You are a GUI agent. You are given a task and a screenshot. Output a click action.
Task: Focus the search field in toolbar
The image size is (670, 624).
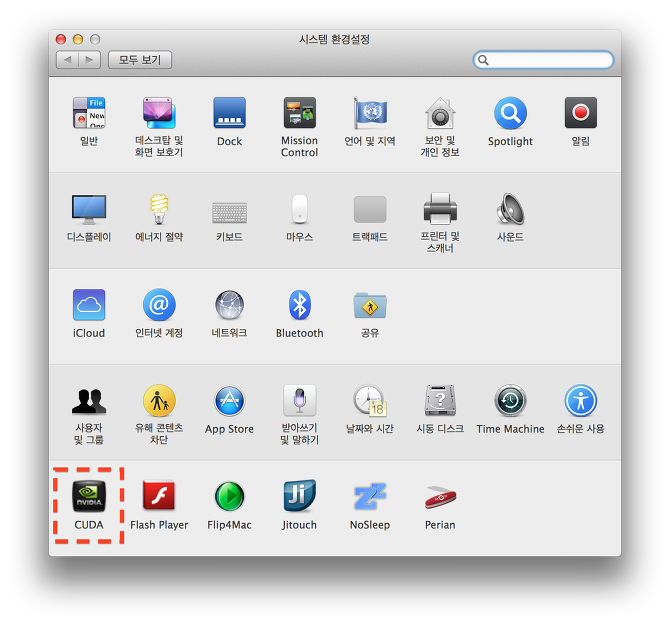pyautogui.click(x=544, y=60)
